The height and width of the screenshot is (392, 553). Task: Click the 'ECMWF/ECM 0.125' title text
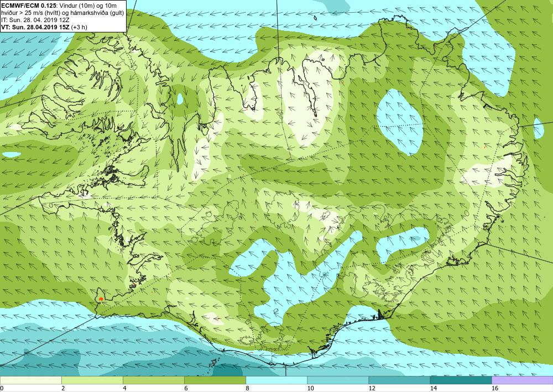click(29, 6)
